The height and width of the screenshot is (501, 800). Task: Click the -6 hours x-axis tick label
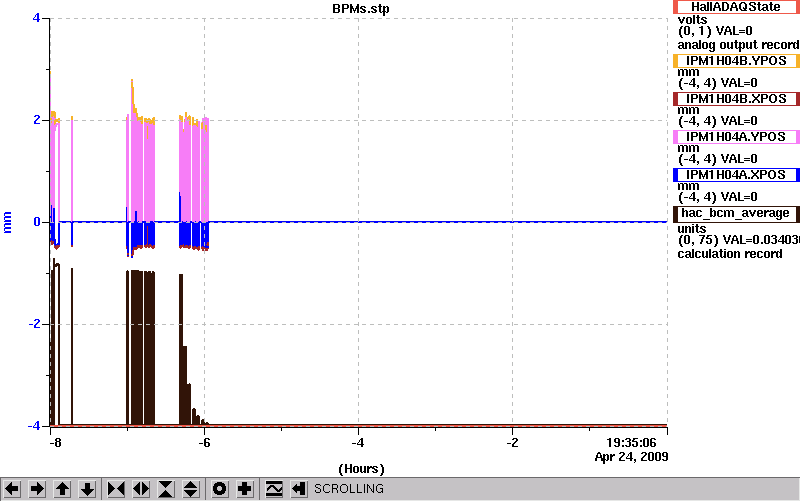204,442
